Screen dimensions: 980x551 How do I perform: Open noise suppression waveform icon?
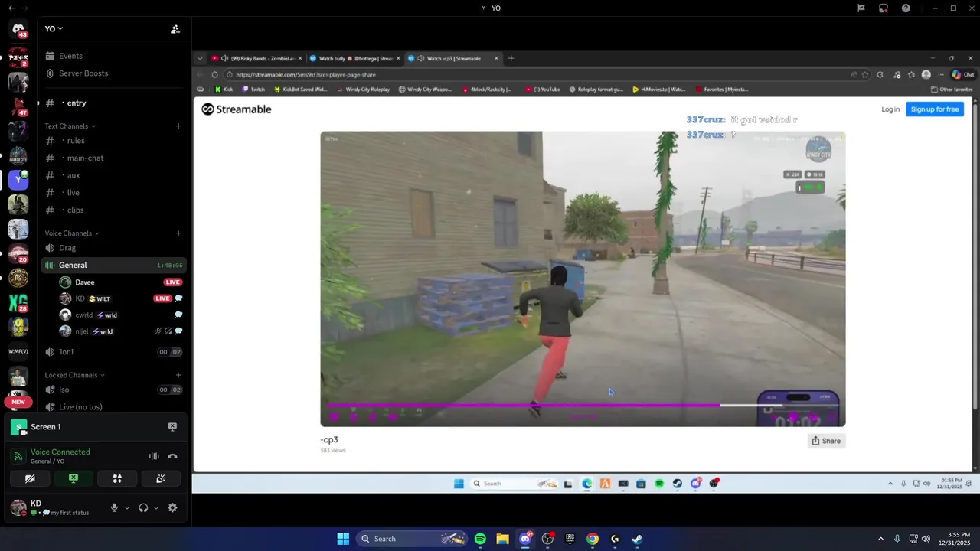point(154,456)
